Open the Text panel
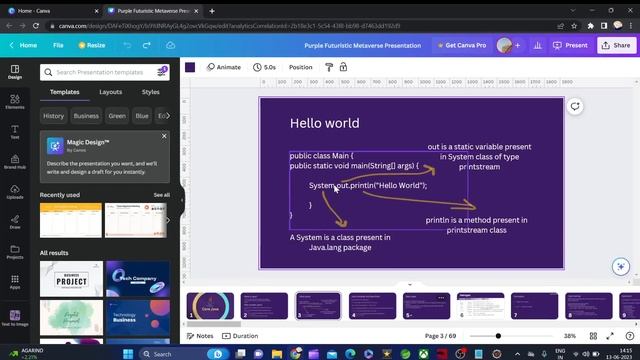This screenshot has height=360, width=640. tap(15, 132)
